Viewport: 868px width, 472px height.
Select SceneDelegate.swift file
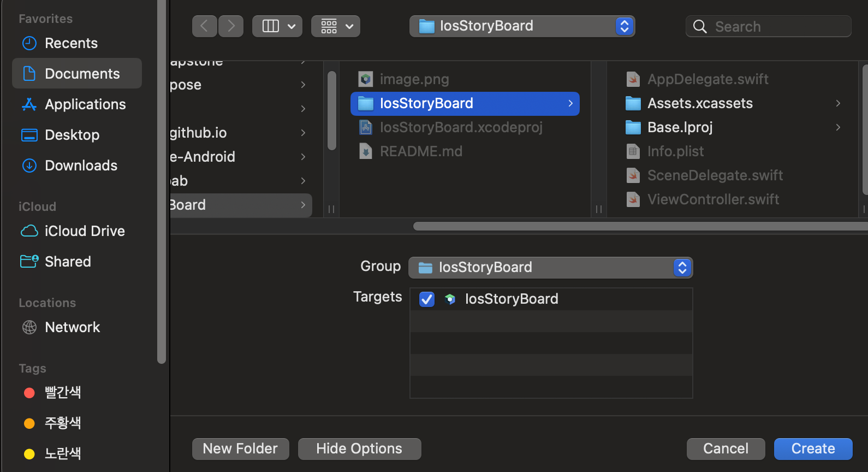point(733,175)
